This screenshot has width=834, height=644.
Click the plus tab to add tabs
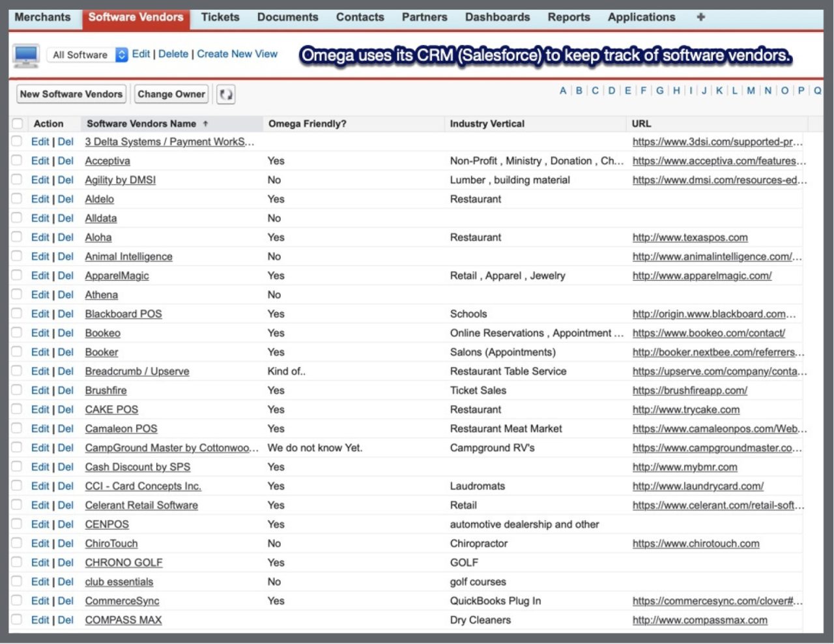coord(700,17)
